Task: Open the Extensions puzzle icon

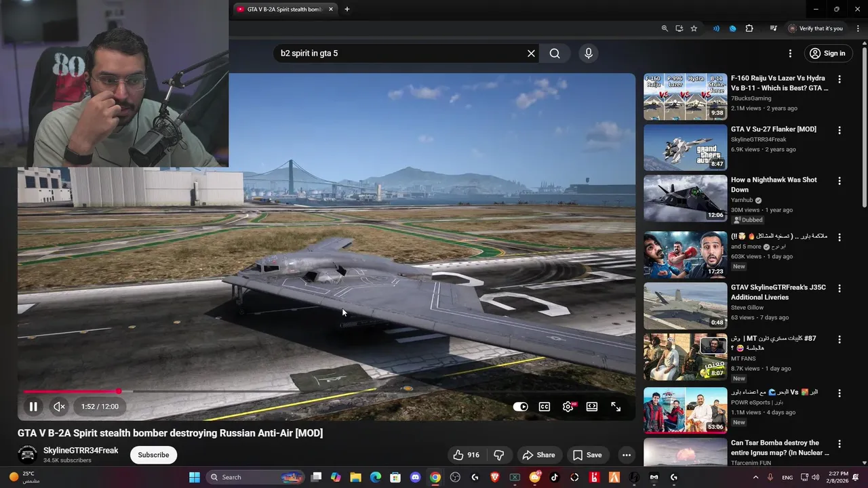Action: coord(749,28)
